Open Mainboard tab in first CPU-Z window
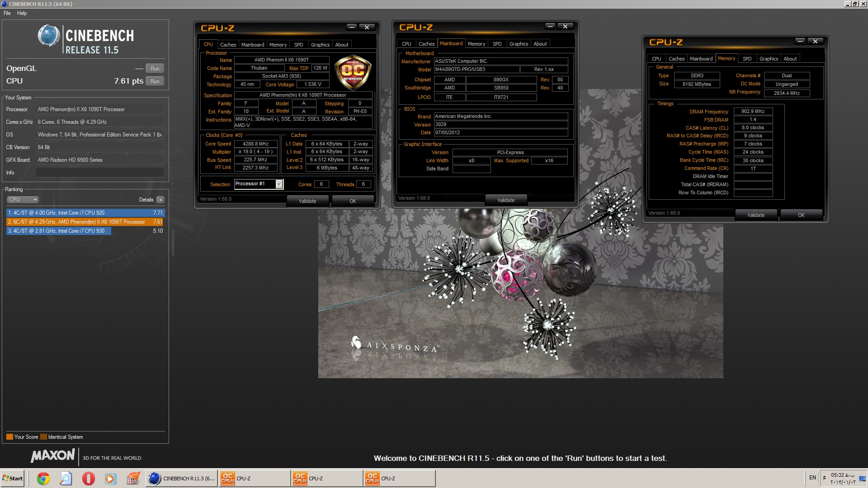868x488 pixels. pos(253,45)
